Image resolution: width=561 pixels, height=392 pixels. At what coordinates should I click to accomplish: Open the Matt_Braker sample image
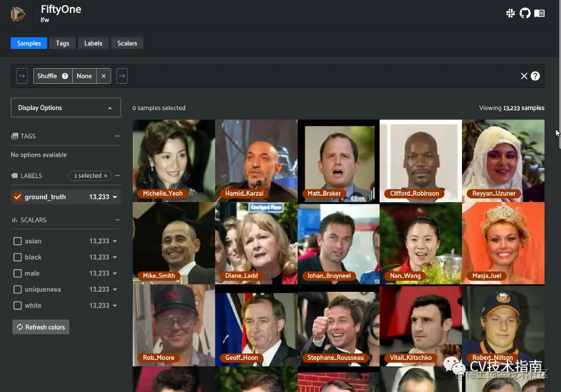point(338,161)
